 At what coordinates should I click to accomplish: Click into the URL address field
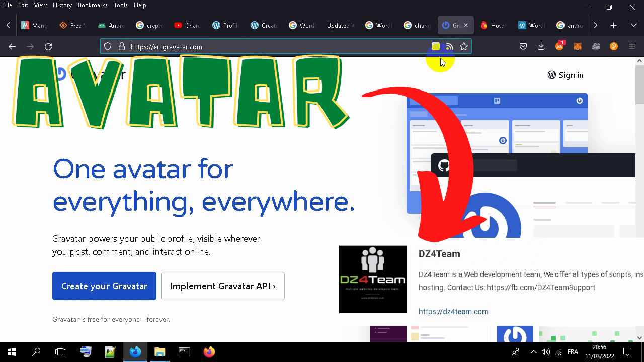point(277,47)
